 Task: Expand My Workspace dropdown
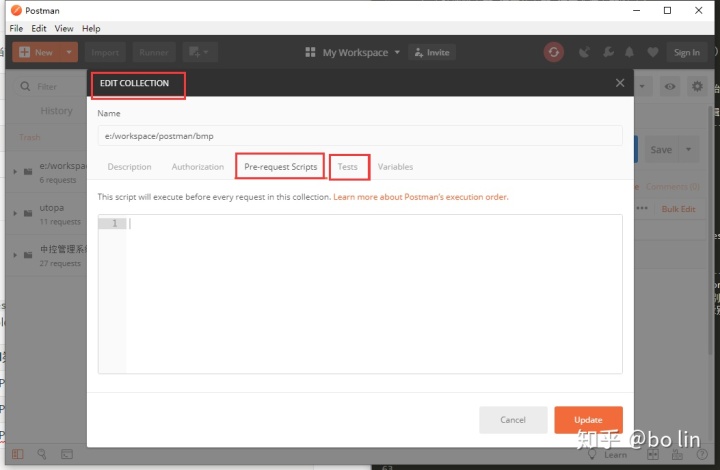click(x=397, y=52)
